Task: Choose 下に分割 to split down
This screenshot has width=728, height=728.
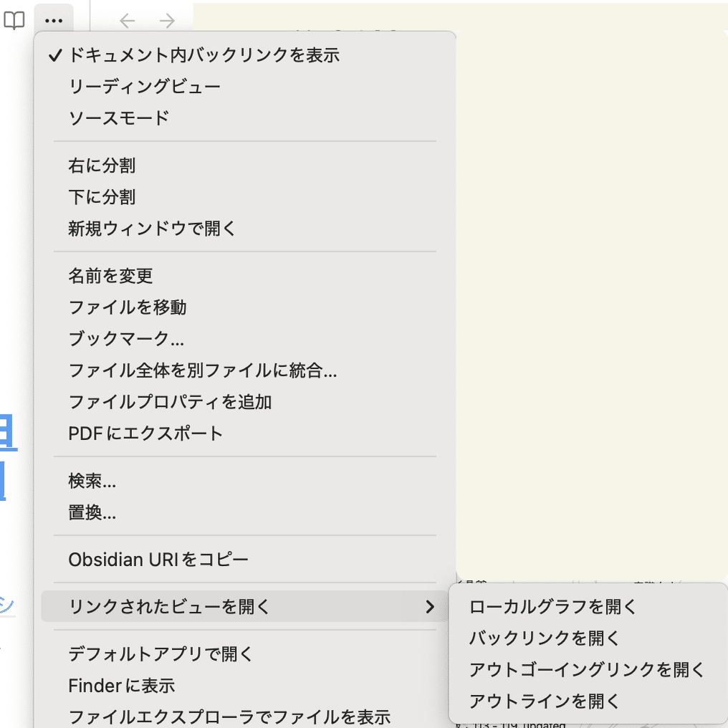Action: (102, 197)
